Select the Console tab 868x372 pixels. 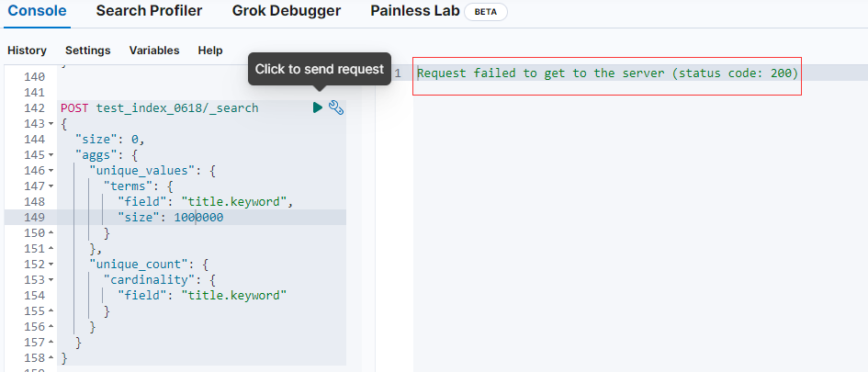[38, 12]
